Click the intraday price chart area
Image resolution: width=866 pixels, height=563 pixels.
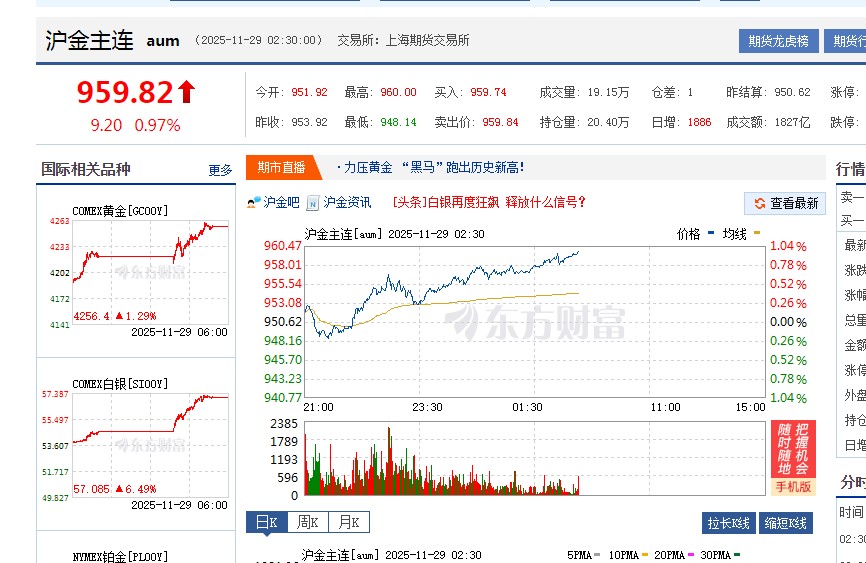pyautogui.click(x=535, y=322)
